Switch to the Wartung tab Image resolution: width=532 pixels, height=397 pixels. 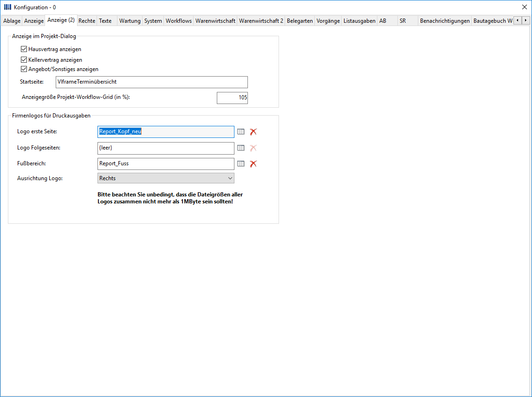coord(130,21)
